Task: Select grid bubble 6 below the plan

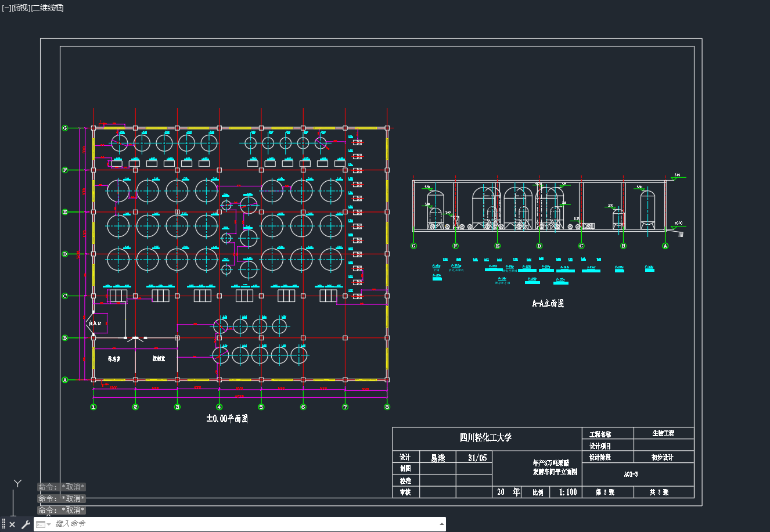Action: 303,407
